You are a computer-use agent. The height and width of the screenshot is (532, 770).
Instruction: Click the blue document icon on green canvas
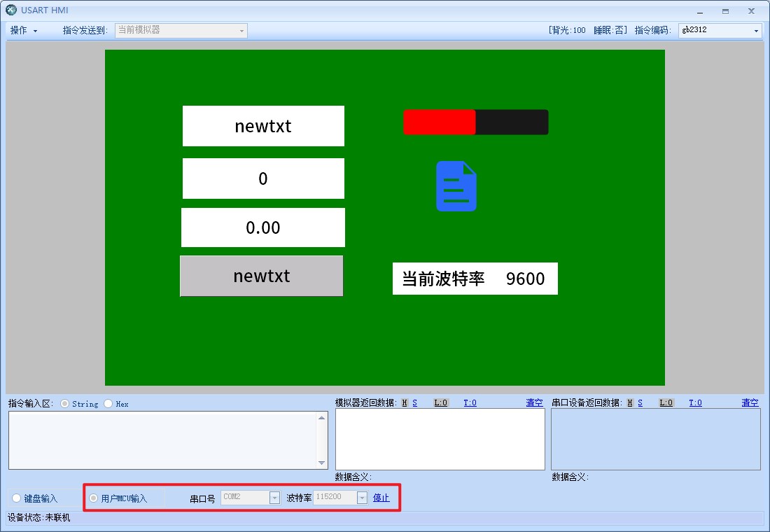pyautogui.click(x=455, y=186)
